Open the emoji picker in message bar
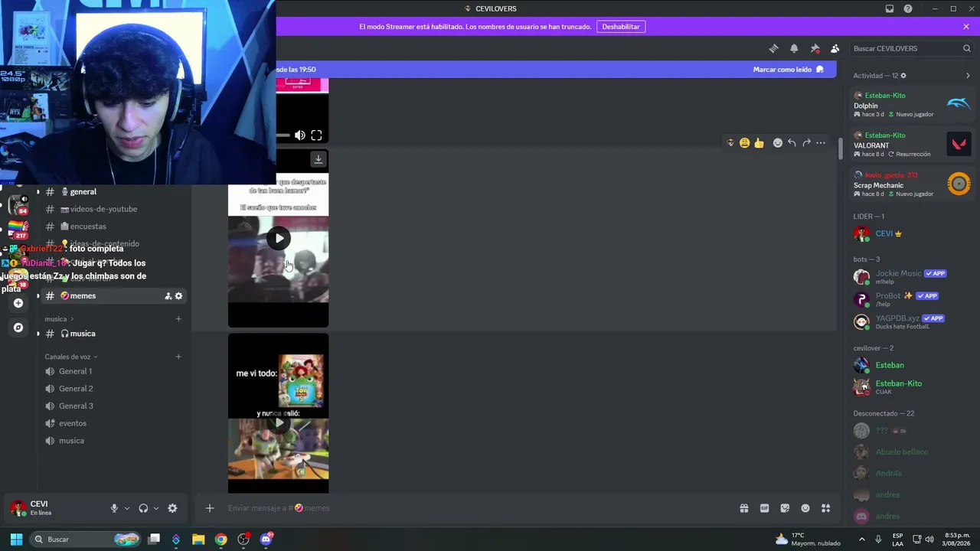The height and width of the screenshot is (551, 980). coord(805,508)
